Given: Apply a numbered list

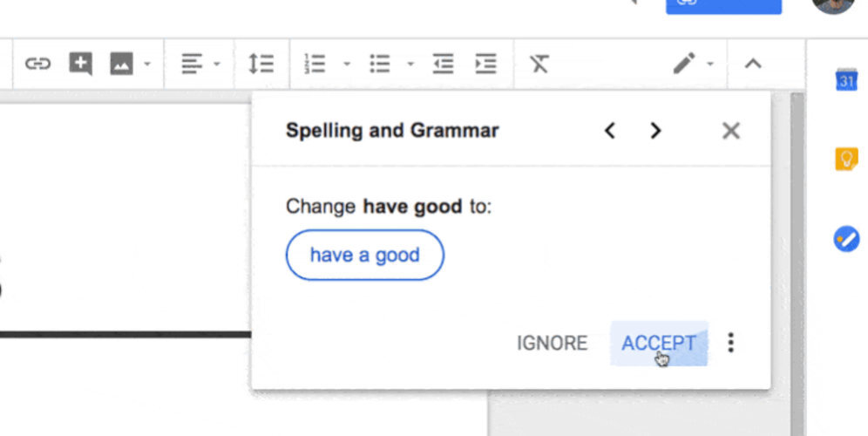Looking at the screenshot, I should point(315,64).
